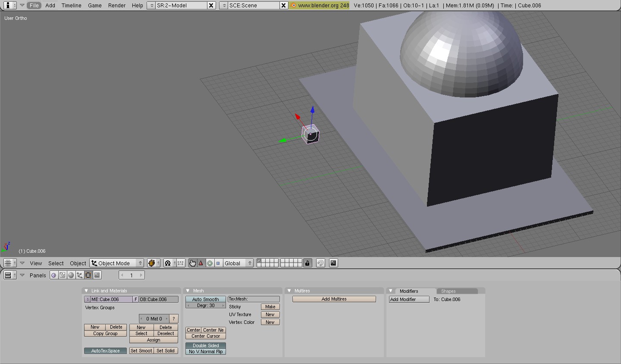This screenshot has height=364, width=621.
Task: Open the Add menu
Action: [50, 5]
